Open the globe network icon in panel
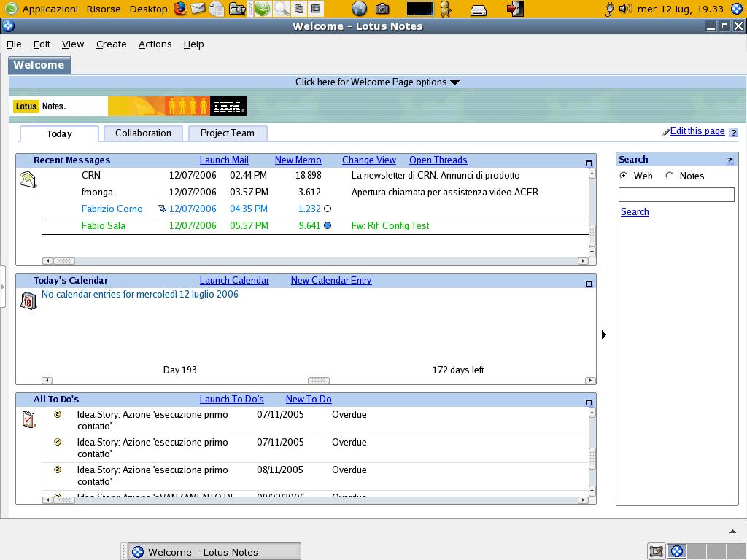Image resolution: width=747 pixels, height=560 pixels. pyautogui.click(x=359, y=9)
